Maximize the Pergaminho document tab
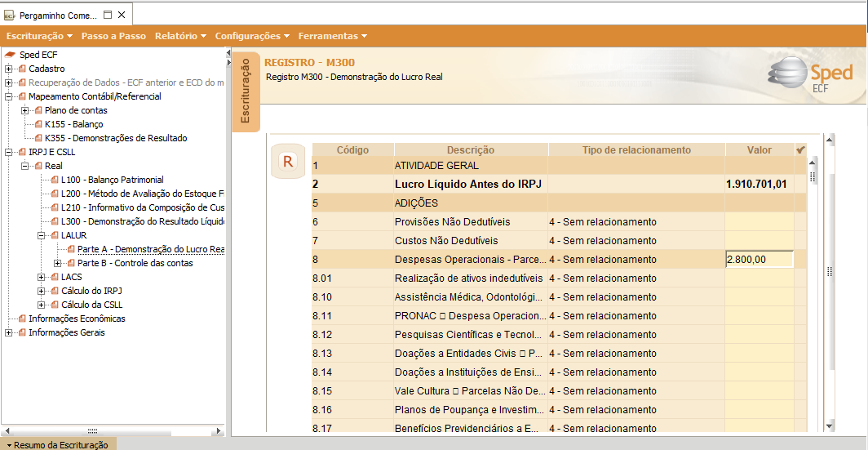The width and height of the screenshot is (868, 450). pyautogui.click(x=108, y=15)
